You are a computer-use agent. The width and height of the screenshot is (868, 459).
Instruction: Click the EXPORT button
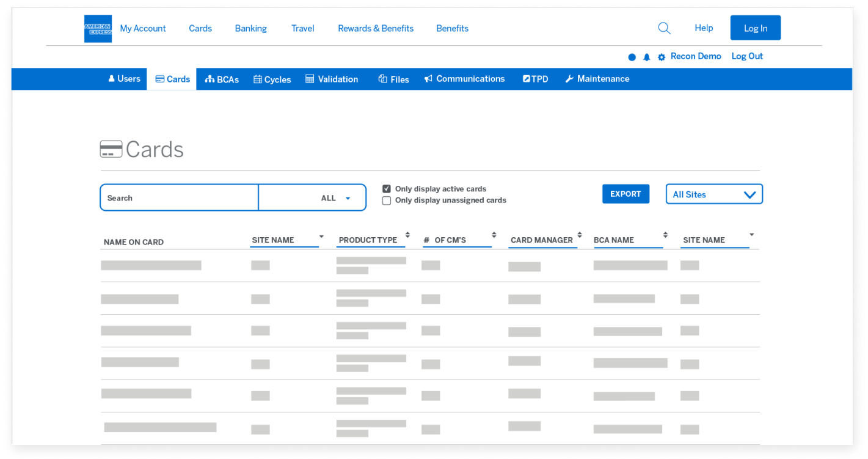[x=625, y=194]
